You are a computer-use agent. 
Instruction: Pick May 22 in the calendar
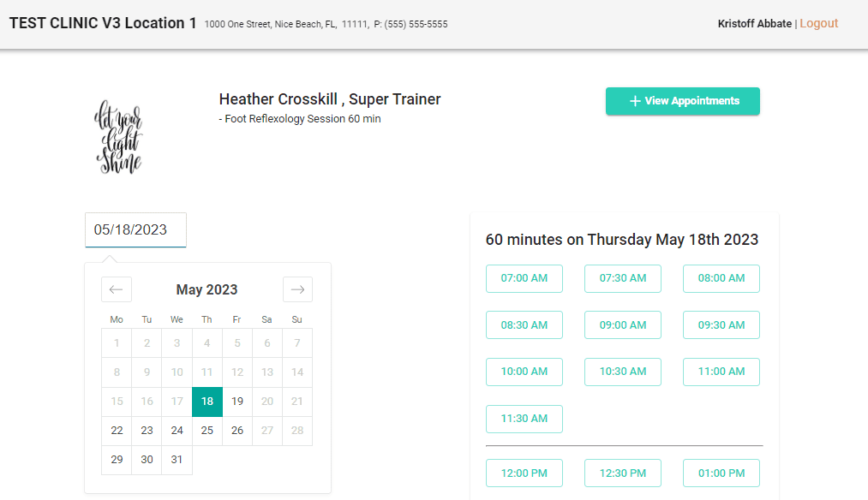point(117,431)
